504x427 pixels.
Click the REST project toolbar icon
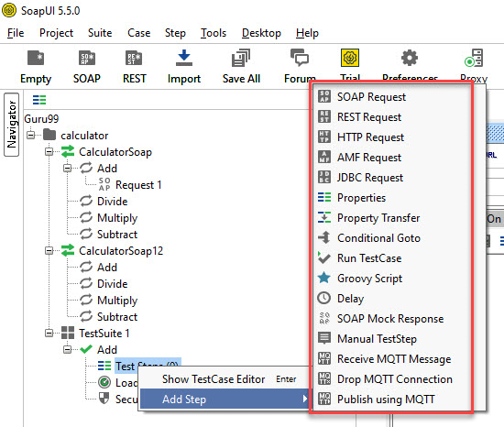[x=134, y=58]
